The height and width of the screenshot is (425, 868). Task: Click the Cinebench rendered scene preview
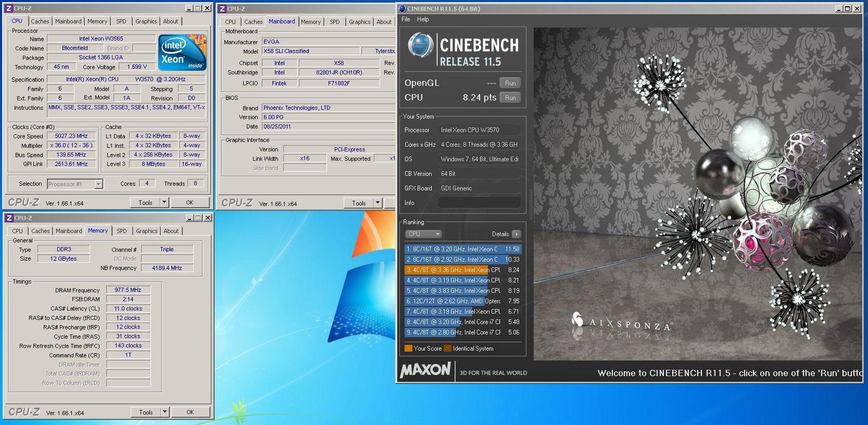point(697,194)
